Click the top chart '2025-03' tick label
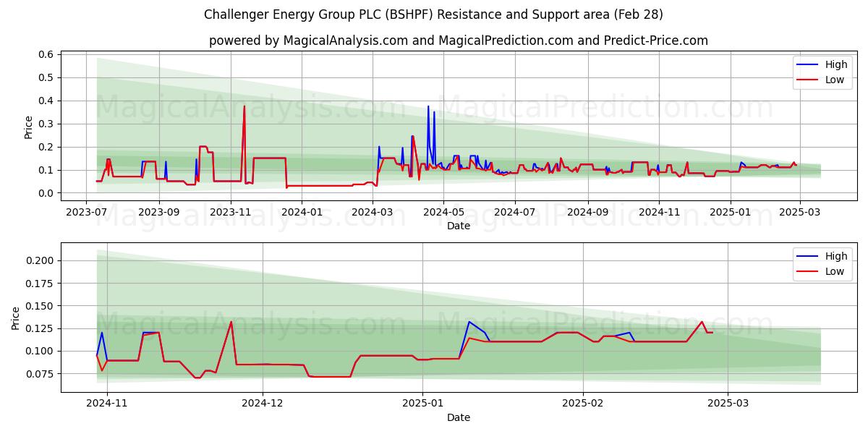 pos(799,213)
